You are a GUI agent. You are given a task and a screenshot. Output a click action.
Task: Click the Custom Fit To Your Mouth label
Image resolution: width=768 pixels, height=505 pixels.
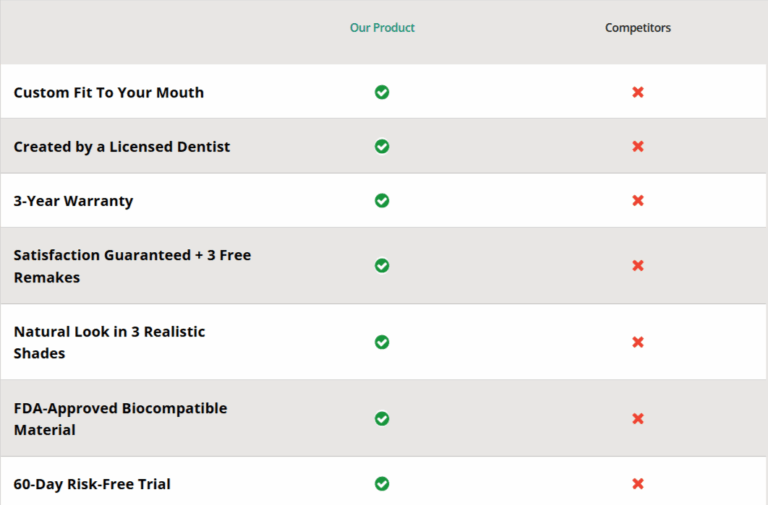(x=108, y=92)
